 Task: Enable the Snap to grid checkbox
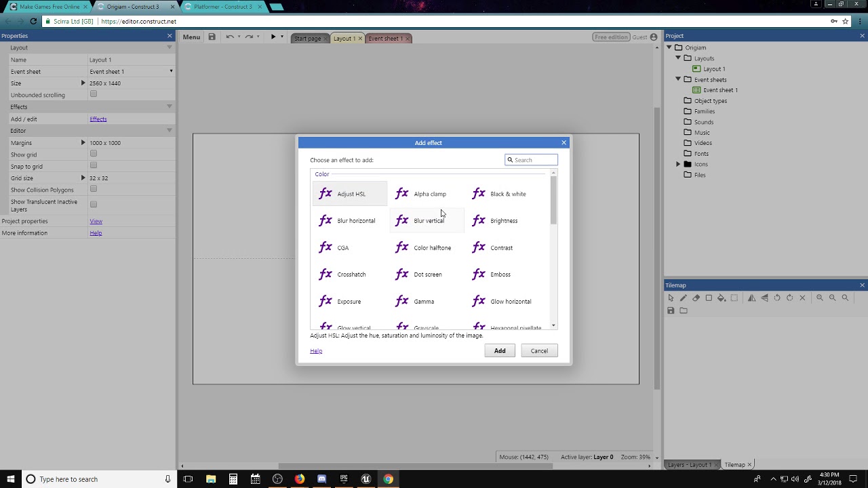[94, 165]
